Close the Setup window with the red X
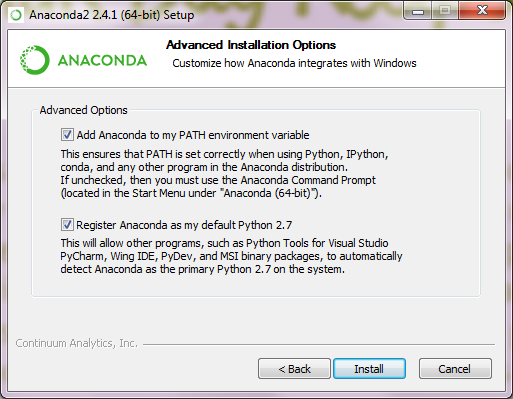Image resolution: width=513 pixels, height=399 pixels. [x=482, y=11]
